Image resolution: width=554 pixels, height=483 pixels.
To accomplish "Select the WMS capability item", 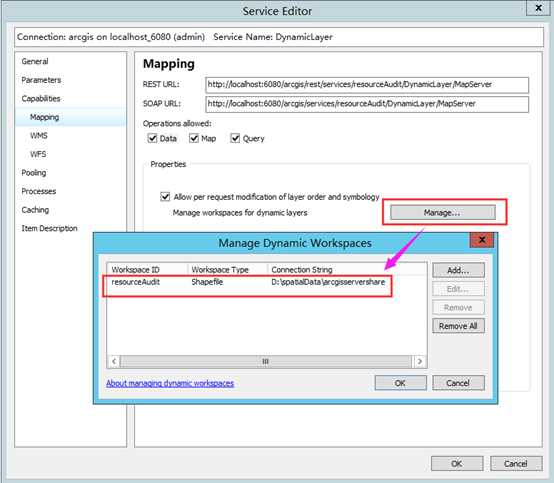I will coord(39,136).
